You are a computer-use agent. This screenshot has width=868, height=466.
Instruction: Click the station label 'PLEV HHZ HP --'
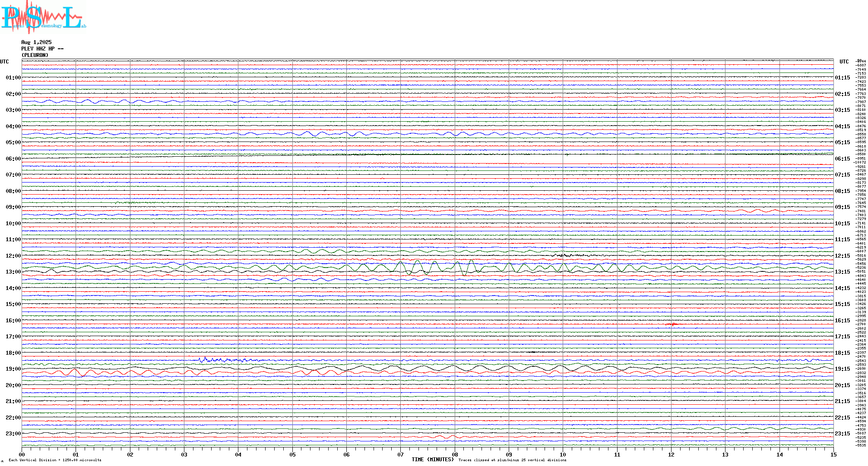[x=42, y=49]
